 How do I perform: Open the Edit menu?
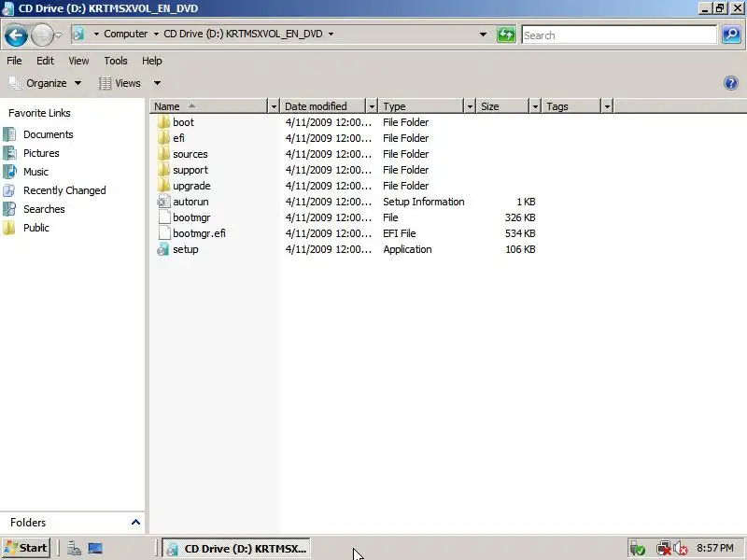(45, 61)
